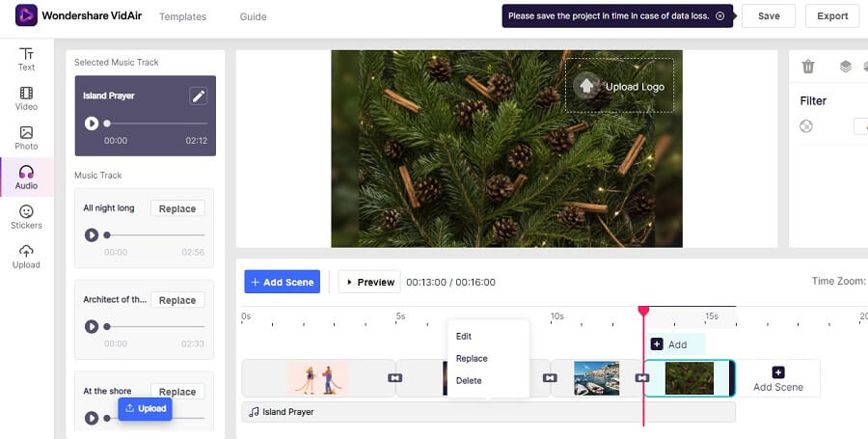Click the 5s mark on timeline ruler
Screen dimensions: 868x439
click(x=400, y=316)
